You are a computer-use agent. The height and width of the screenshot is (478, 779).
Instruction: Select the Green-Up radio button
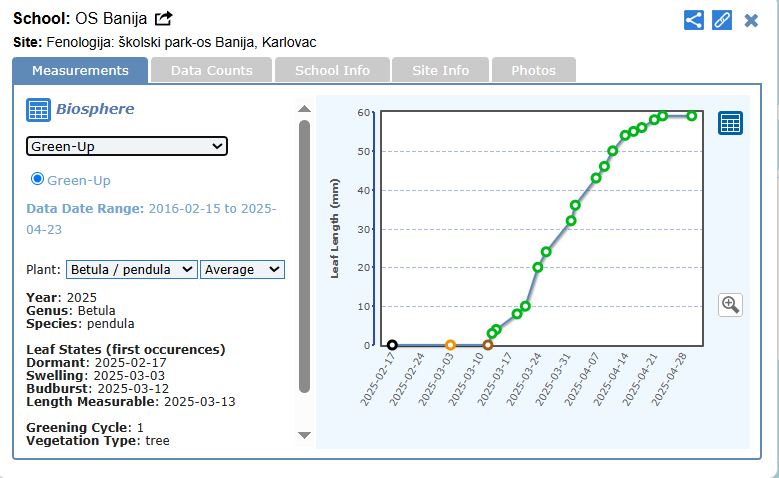click(x=38, y=179)
